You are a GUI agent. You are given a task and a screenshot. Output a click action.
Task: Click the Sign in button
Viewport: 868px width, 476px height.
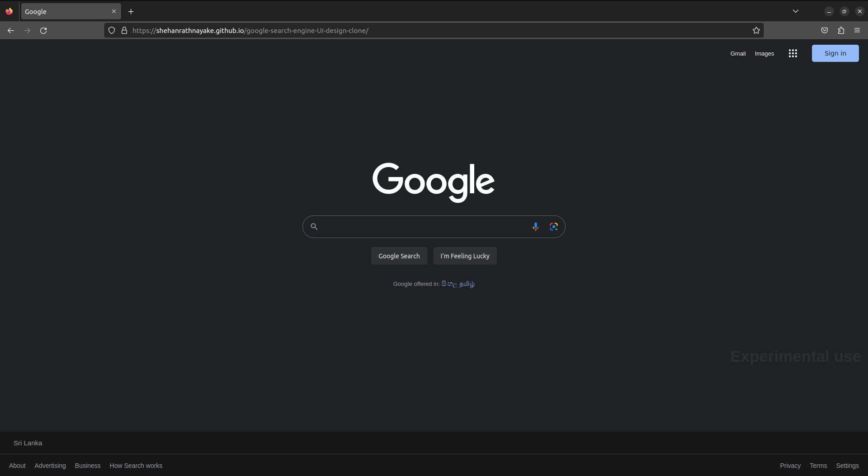point(835,53)
